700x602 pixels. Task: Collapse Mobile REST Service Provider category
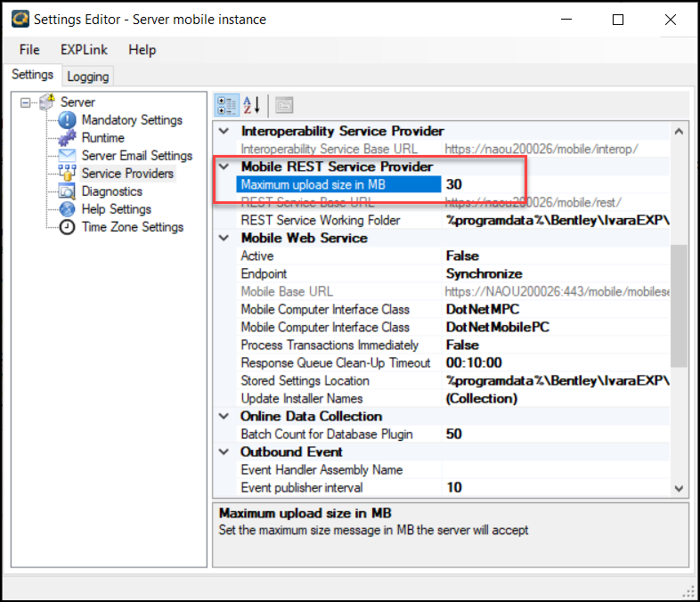click(x=224, y=167)
